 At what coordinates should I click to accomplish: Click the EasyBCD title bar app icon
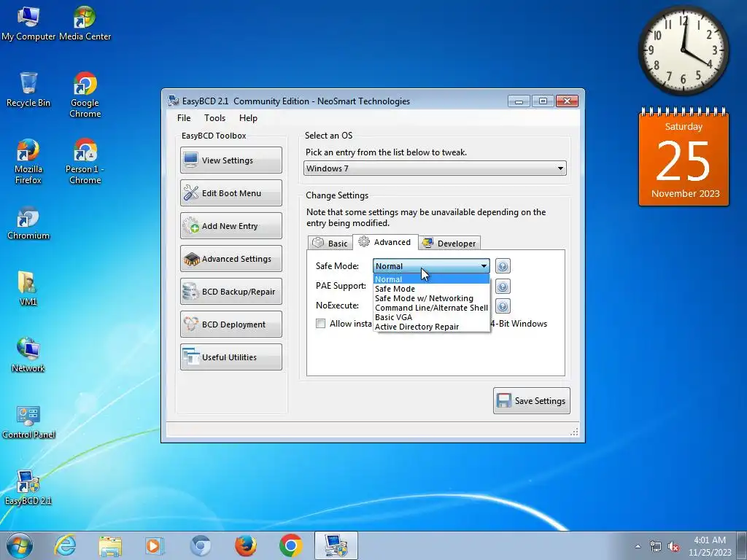point(174,101)
